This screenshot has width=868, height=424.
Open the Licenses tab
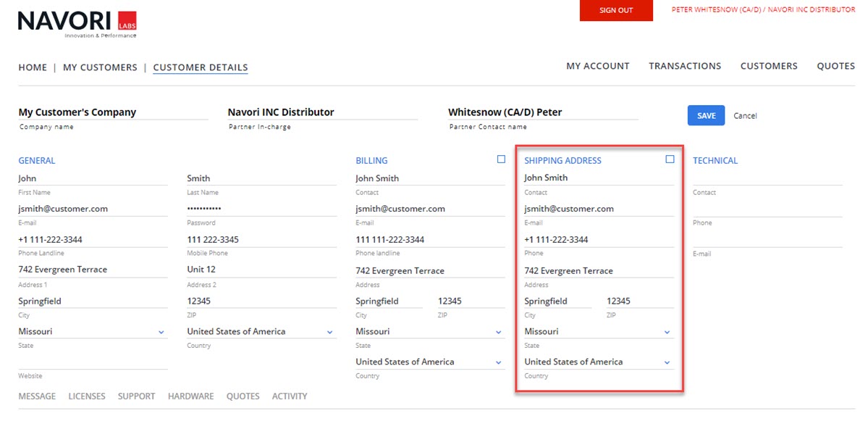pyautogui.click(x=87, y=396)
